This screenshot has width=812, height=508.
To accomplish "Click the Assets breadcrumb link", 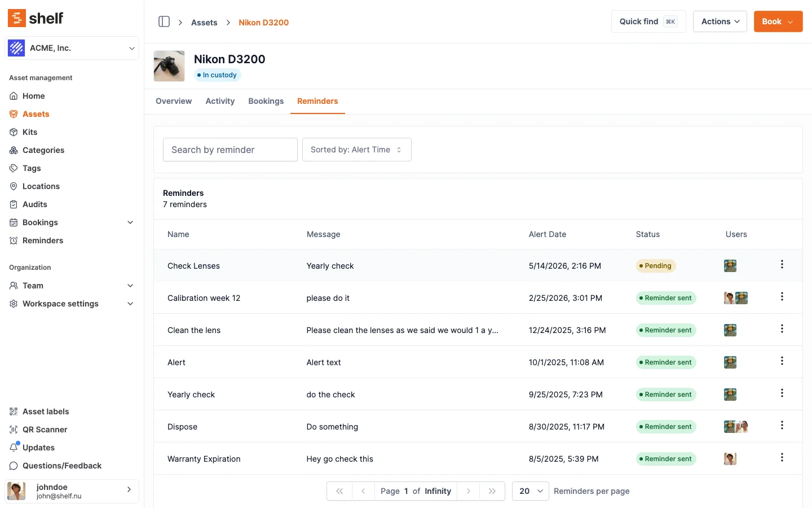I will tap(204, 23).
